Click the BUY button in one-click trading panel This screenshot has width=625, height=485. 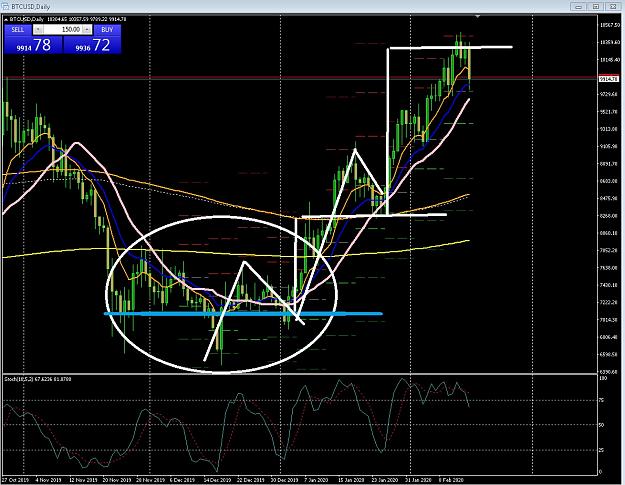click(x=107, y=29)
